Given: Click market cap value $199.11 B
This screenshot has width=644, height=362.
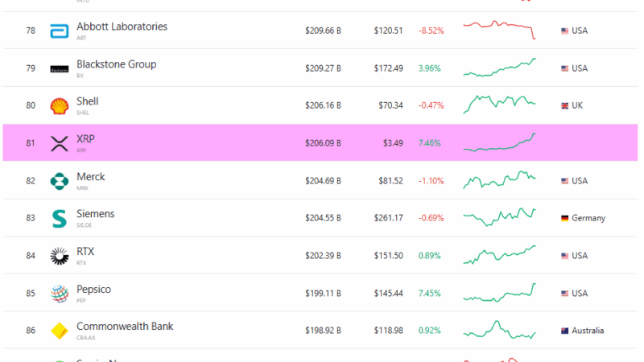Looking at the screenshot, I should pos(323,294).
